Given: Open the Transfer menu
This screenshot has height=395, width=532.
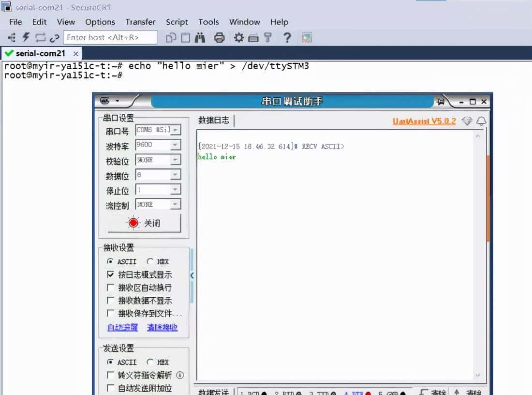Looking at the screenshot, I should coord(140,22).
